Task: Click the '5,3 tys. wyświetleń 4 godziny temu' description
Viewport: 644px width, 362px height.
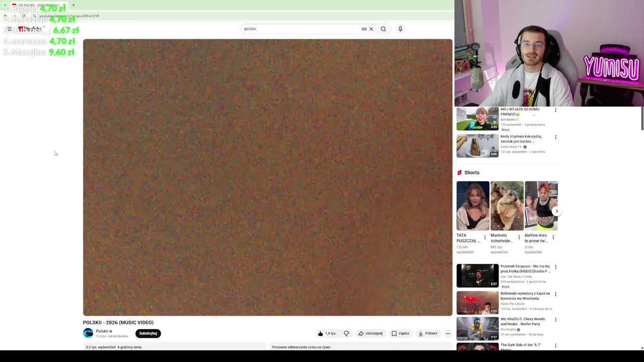Action: click(114, 347)
